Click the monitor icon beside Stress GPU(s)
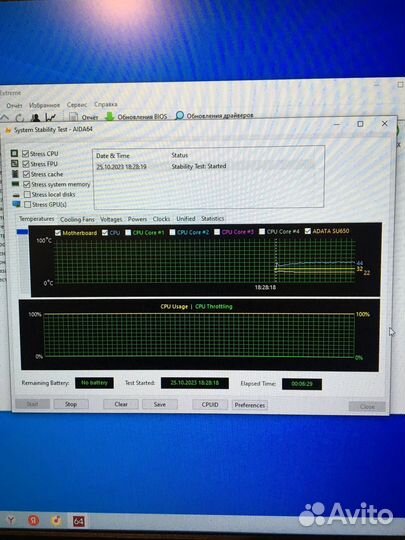This screenshot has width=405, height=540. [x=16, y=204]
